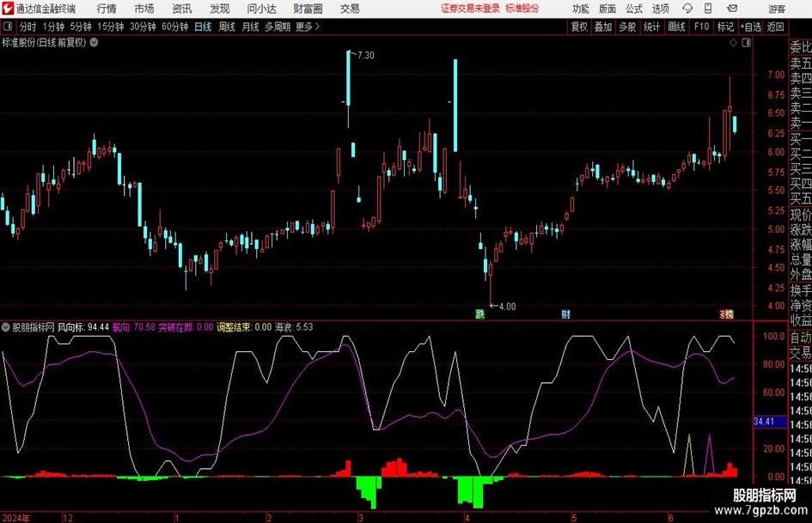Image resolution: width=812 pixels, height=523 pixels.
Task: Click the 4.00 low price label
Action: 507,307
